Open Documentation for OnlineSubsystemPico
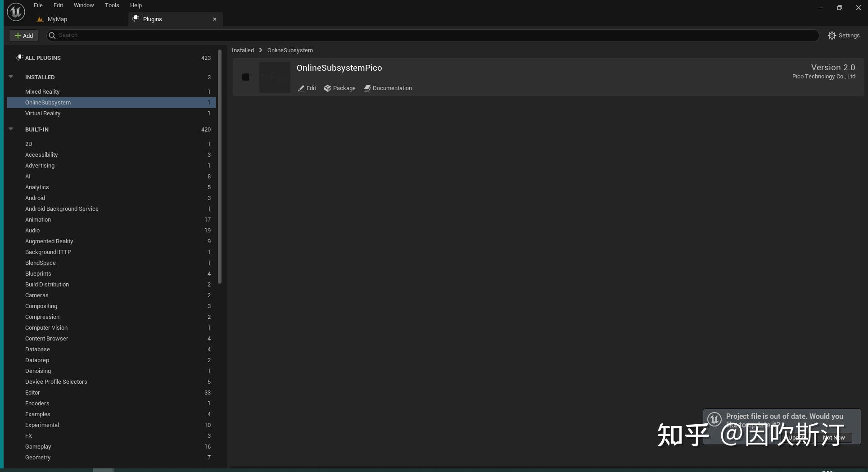The width and height of the screenshot is (868, 472). coord(367,88)
